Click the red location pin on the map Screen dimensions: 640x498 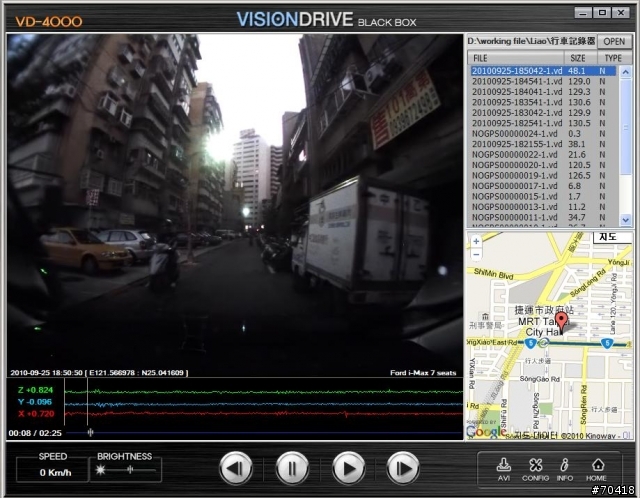(x=562, y=322)
